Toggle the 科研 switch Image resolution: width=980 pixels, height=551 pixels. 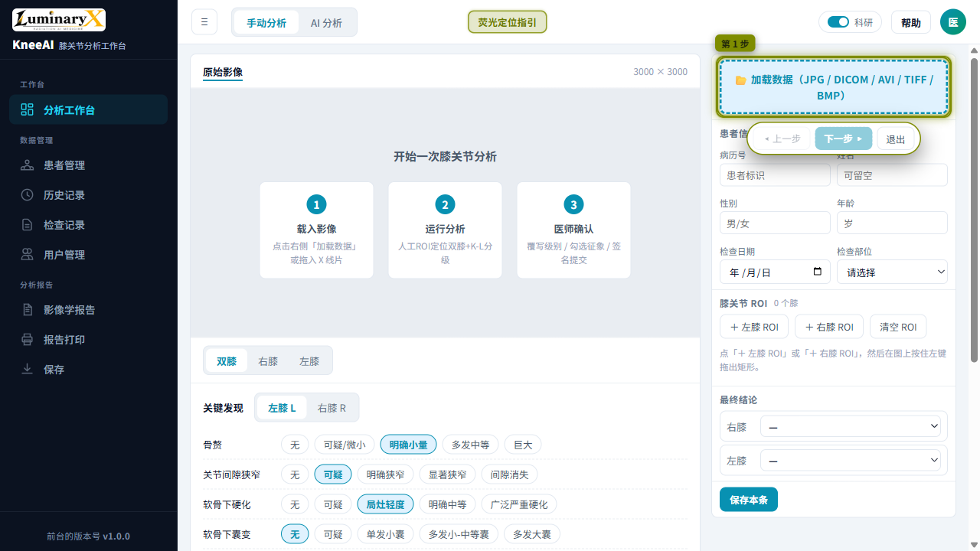838,22
